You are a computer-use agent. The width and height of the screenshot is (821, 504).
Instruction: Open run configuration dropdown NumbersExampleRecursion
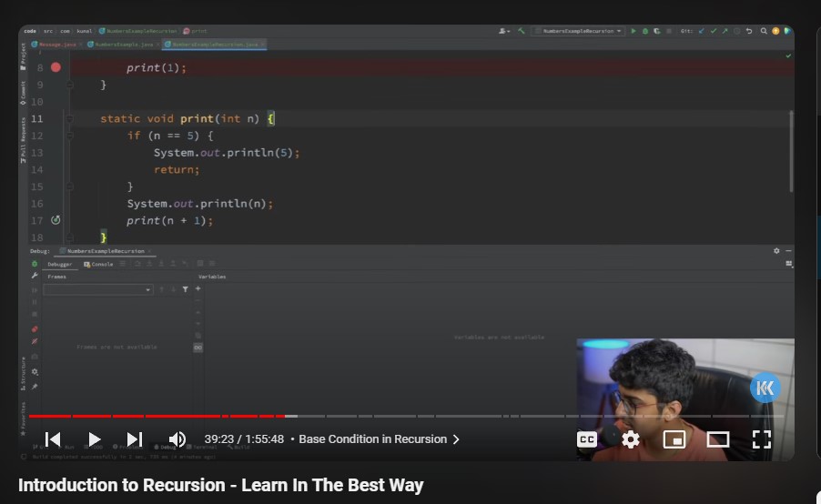pyautogui.click(x=578, y=31)
